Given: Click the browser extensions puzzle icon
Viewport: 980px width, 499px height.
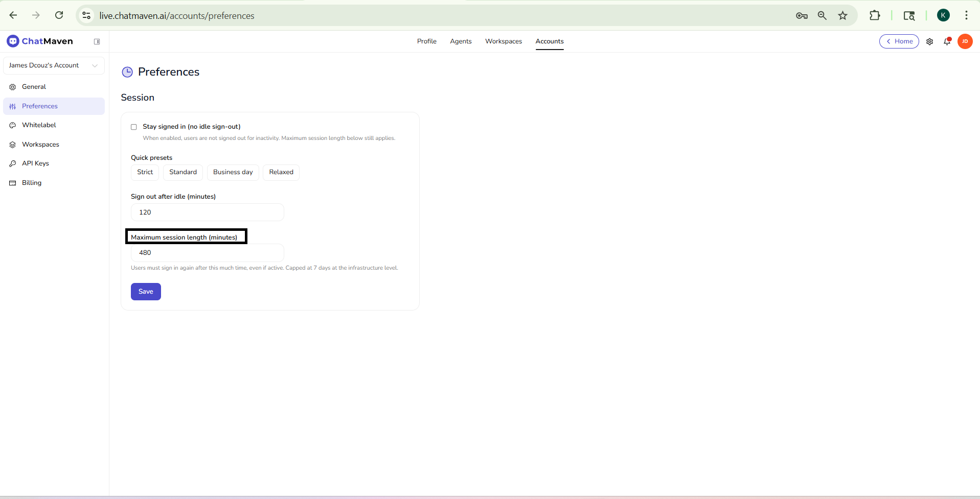Looking at the screenshot, I should click(x=875, y=16).
